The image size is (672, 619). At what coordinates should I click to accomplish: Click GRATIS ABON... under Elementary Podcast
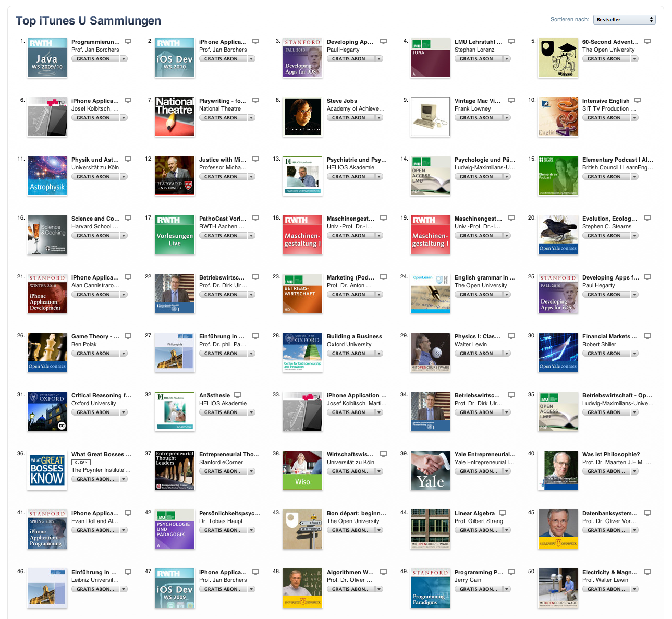pos(606,177)
